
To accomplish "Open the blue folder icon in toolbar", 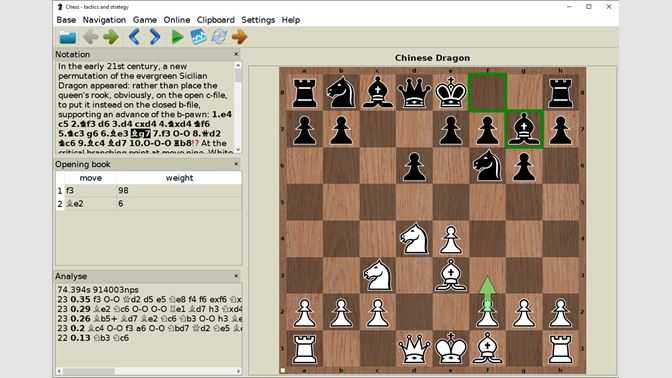I will (68, 37).
